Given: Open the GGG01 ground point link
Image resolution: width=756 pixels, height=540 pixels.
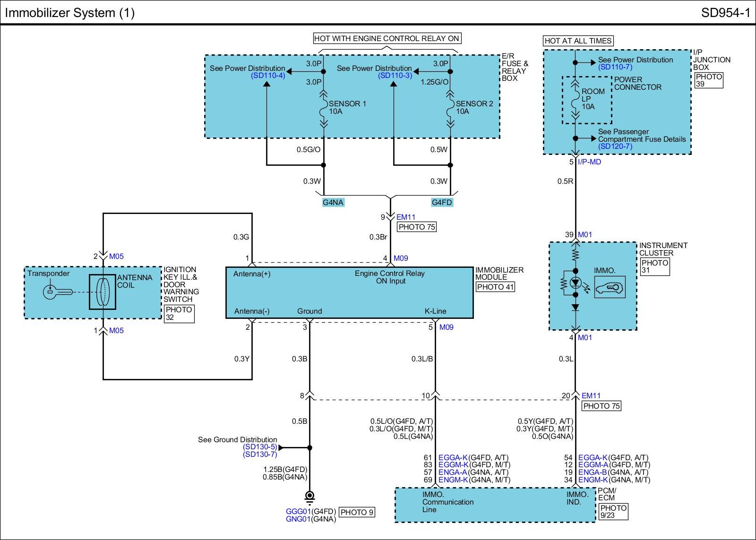Looking at the screenshot, I should coord(298,512).
